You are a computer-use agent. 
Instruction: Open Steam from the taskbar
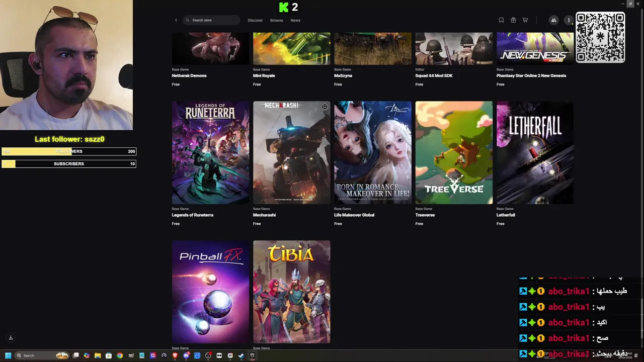pos(241,355)
